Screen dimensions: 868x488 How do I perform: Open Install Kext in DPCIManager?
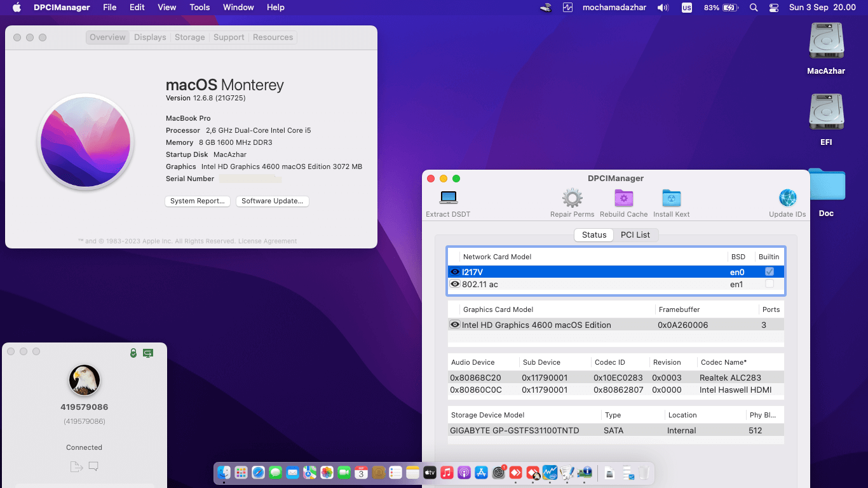tap(672, 198)
